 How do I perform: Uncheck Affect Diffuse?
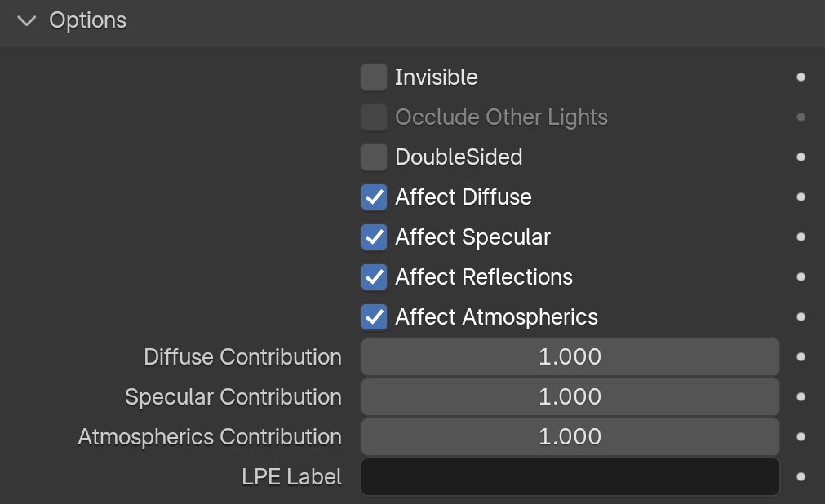[374, 197]
